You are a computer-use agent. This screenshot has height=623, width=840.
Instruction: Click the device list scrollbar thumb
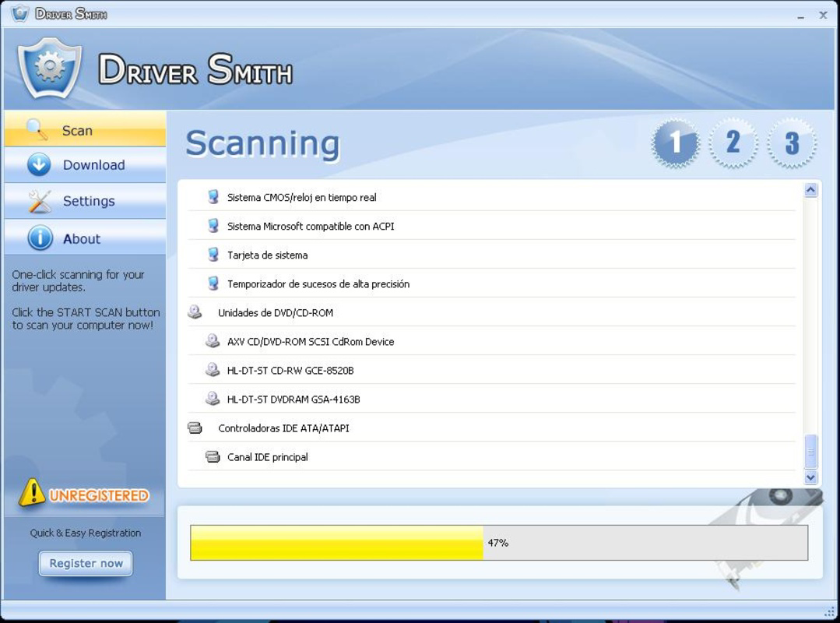(x=810, y=451)
